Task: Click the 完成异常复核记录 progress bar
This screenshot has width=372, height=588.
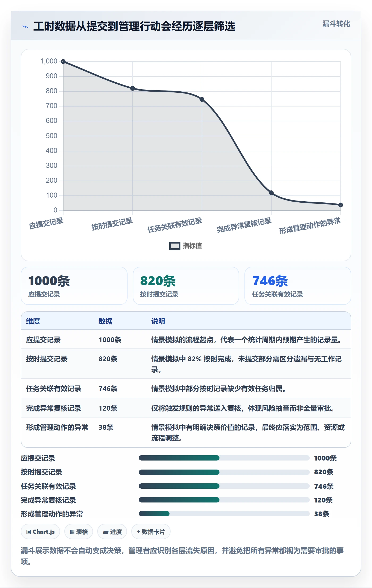Action: [224, 500]
